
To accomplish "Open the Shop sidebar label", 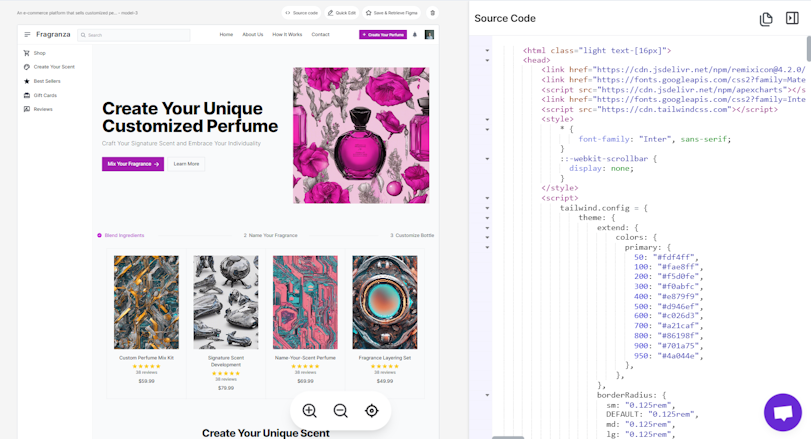I will pyautogui.click(x=40, y=53).
